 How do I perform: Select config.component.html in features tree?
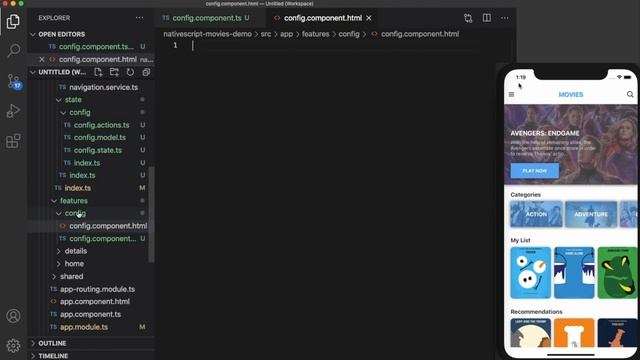(108, 226)
